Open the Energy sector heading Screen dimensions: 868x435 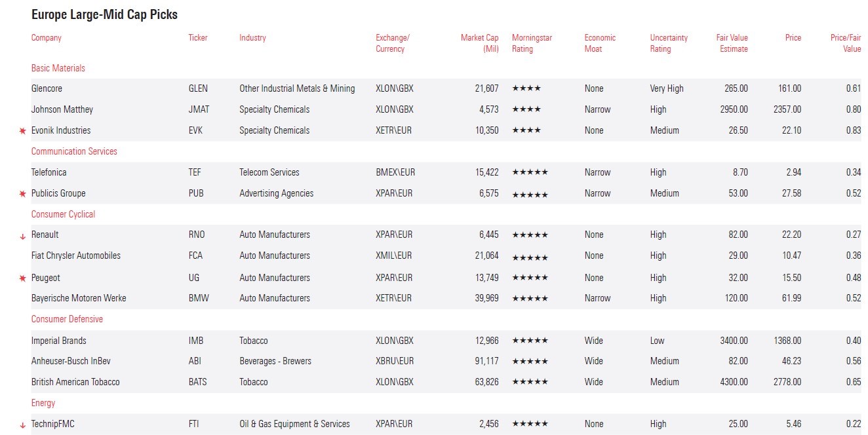point(43,403)
